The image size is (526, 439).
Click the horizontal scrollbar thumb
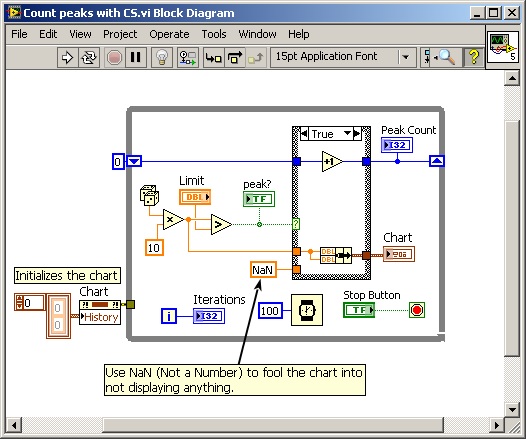(273, 426)
